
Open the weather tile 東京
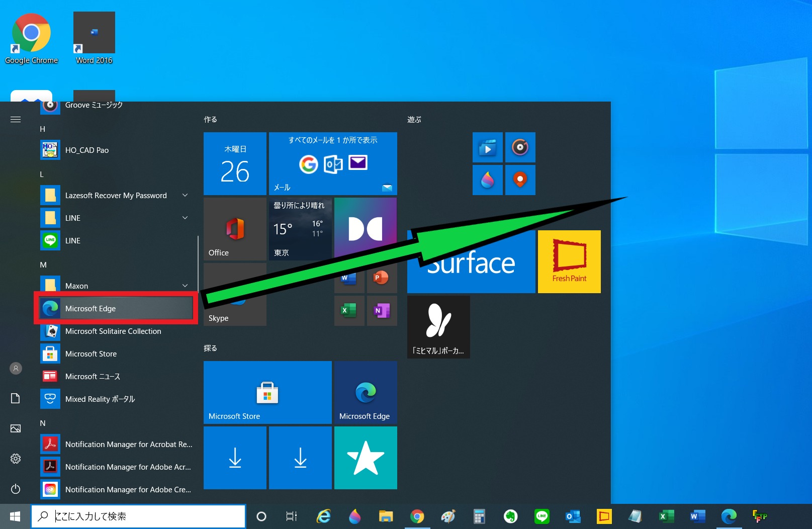pos(300,229)
